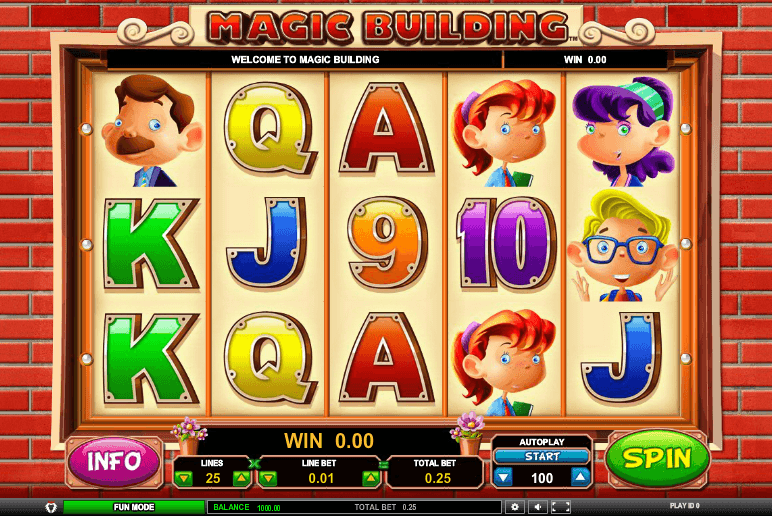Click the purple-haired girl symbol

click(623, 131)
